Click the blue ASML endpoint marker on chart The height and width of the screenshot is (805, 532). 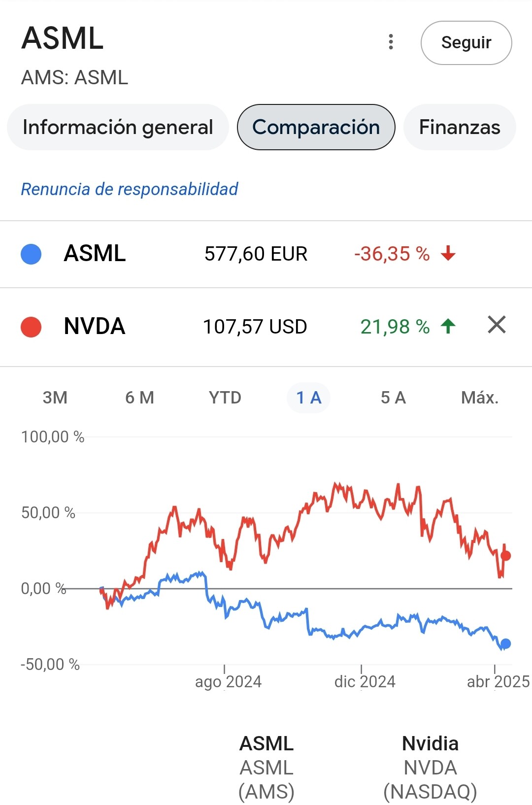[x=506, y=643]
